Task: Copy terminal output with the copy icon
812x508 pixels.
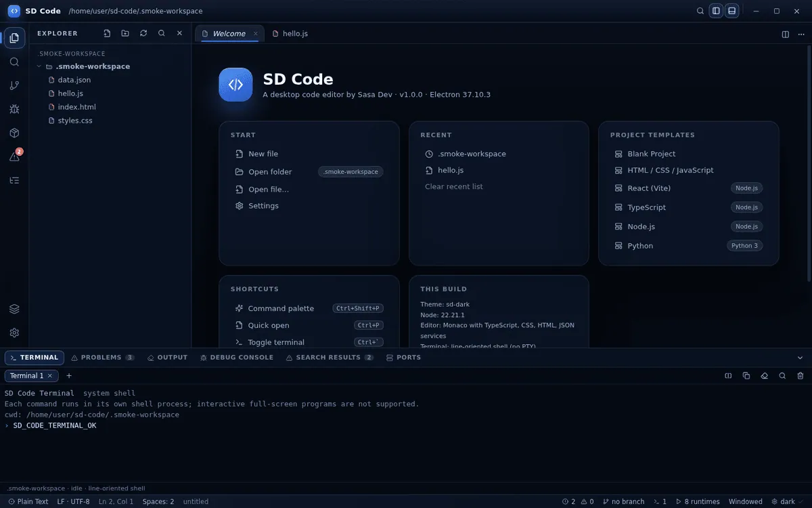Action: 746,376
